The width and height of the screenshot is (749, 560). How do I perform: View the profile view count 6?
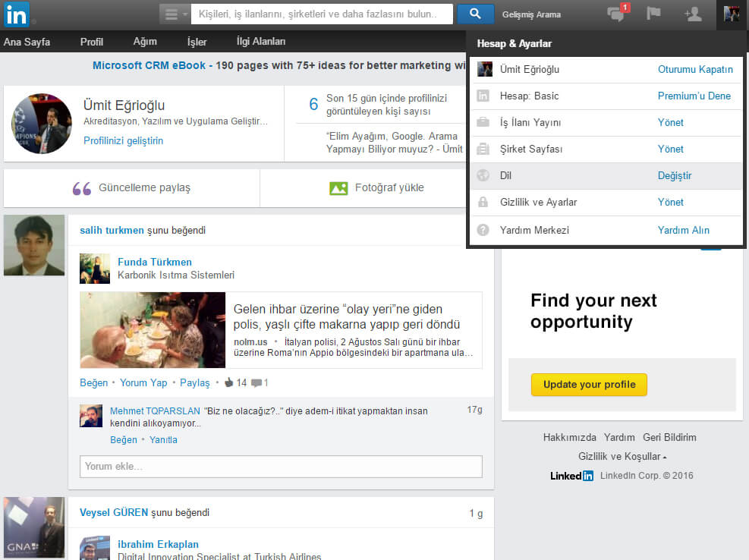[x=313, y=104]
